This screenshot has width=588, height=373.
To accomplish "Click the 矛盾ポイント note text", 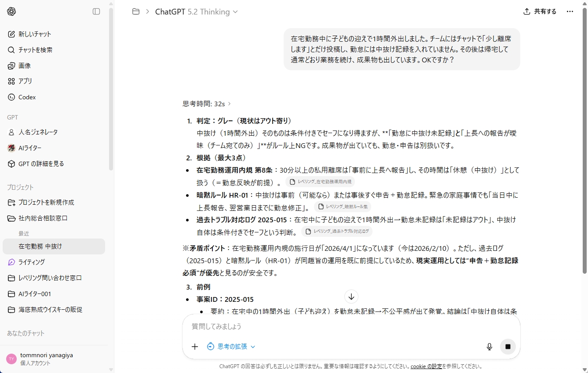I will point(351,261).
